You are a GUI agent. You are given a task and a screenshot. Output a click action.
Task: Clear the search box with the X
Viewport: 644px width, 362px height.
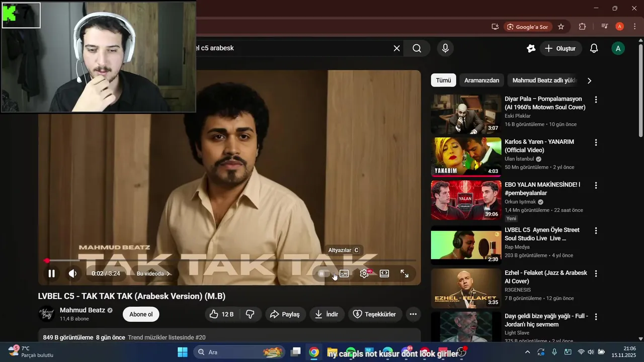397,48
